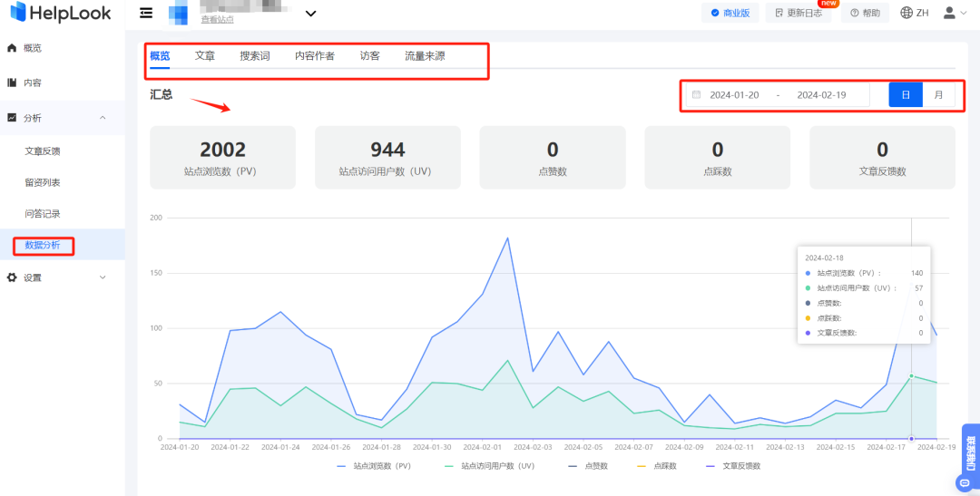Screen dimensions: 980x496
Task: Select 数据分析 in the sidebar
Action: (43, 245)
